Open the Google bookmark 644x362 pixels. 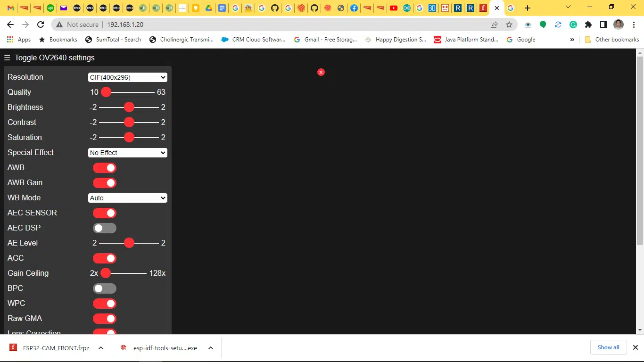click(x=521, y=40)
